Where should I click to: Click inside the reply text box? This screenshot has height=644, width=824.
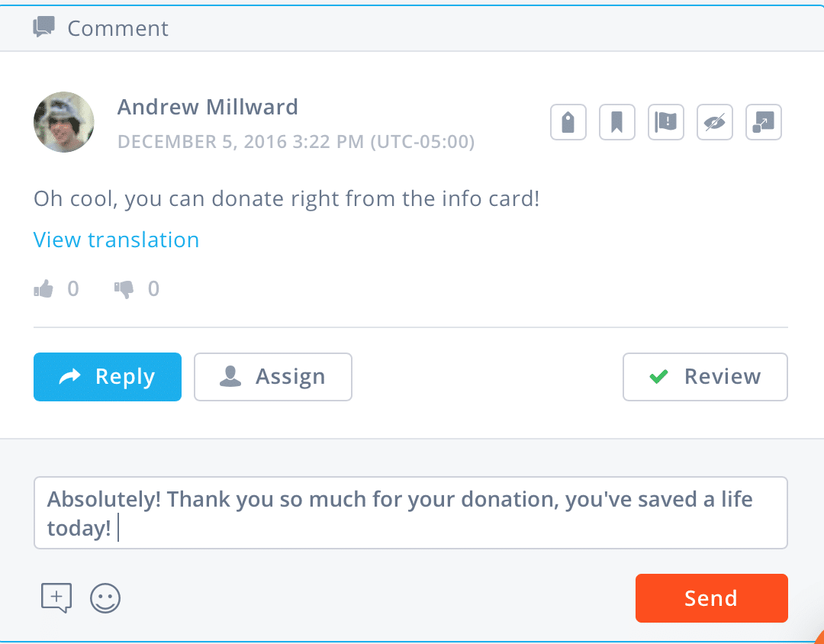click(410, 513)
